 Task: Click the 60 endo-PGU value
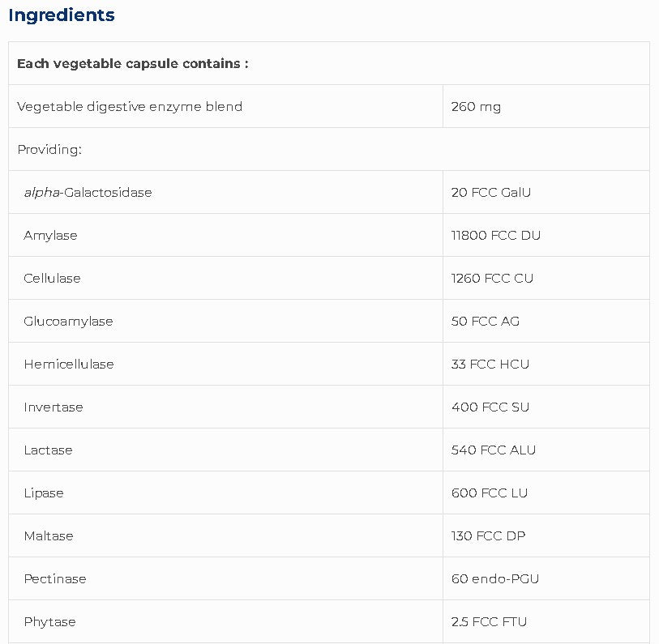pos(495,578)
